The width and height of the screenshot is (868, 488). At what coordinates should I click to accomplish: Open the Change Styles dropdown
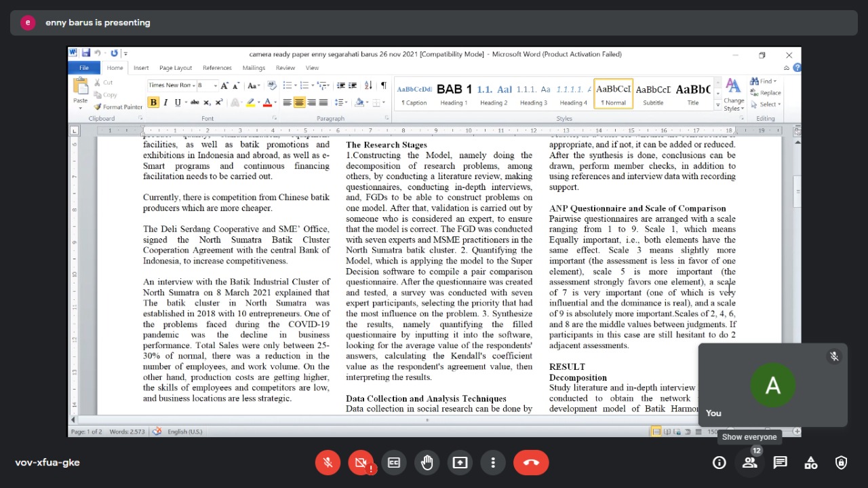[x=734, y=95]
